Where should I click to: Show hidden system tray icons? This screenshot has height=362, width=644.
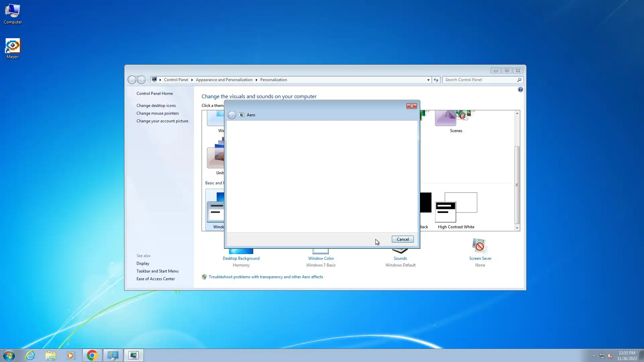tap(594, 356)
